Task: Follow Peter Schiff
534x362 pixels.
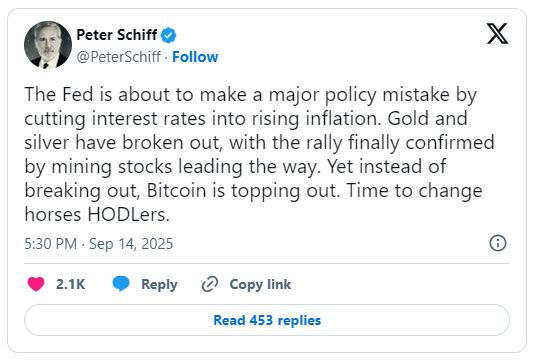Action: [195, 57]
